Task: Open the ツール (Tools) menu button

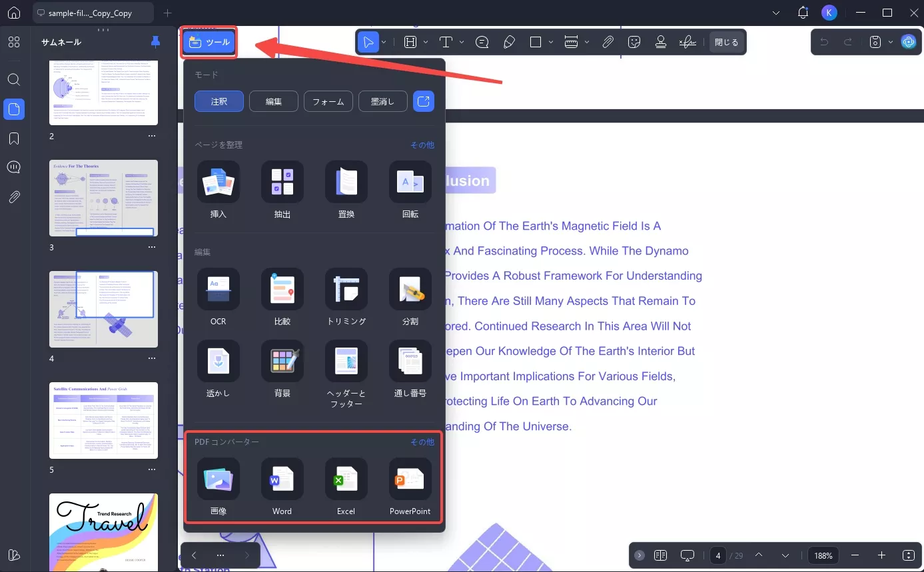Action: coord(209,42)
